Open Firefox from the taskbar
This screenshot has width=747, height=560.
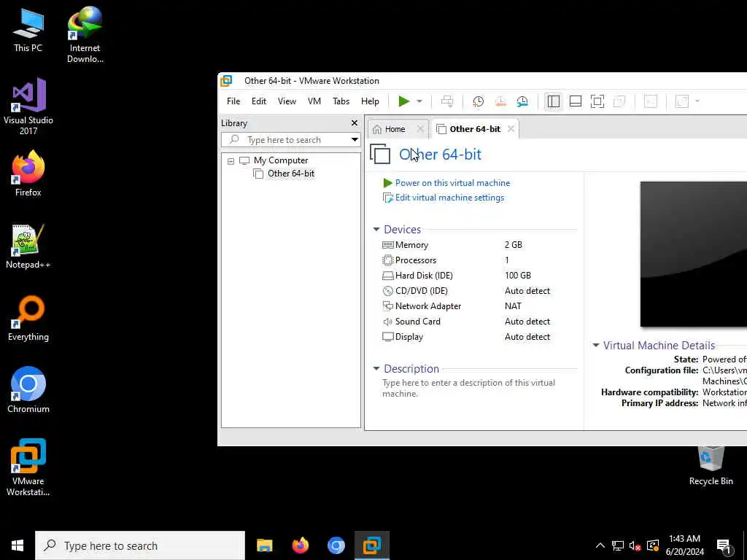pyautogui.click(x=300, y=545)
